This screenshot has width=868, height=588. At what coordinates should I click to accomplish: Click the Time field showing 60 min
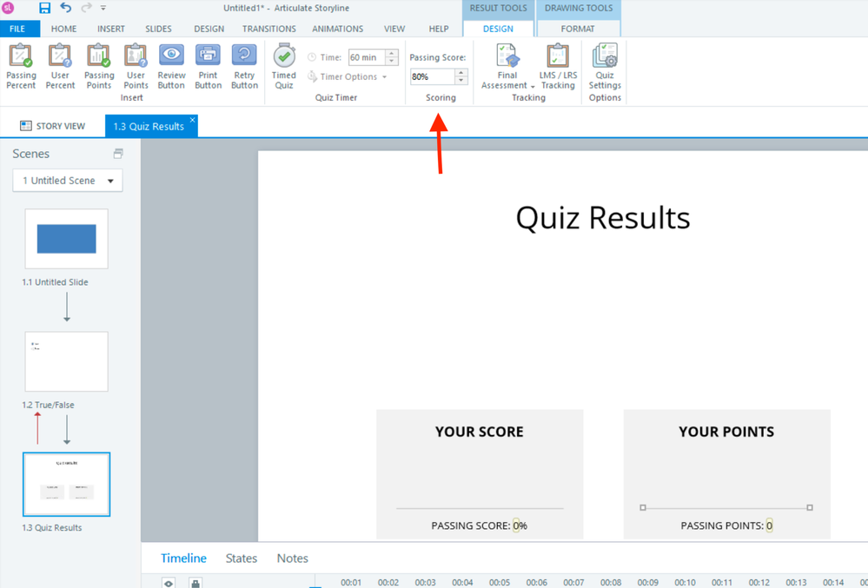point(366,57)
